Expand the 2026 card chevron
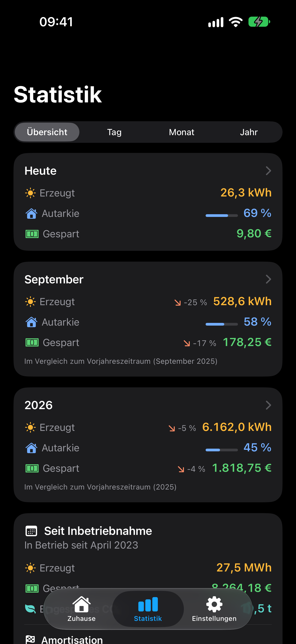The width and height of the screenshot is (296, 644). point(268,405)
